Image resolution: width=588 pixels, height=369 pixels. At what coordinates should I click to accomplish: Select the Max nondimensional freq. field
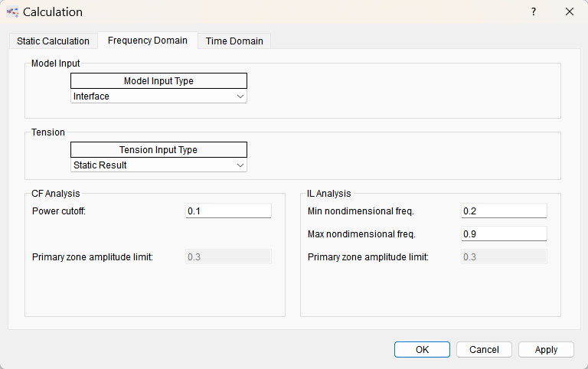point(504,233)
